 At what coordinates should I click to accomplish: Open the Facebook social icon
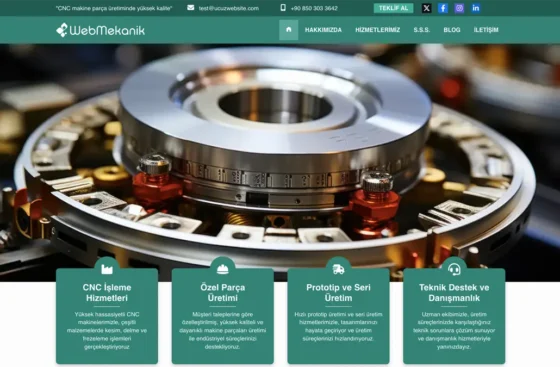click(x=443, y=8)
